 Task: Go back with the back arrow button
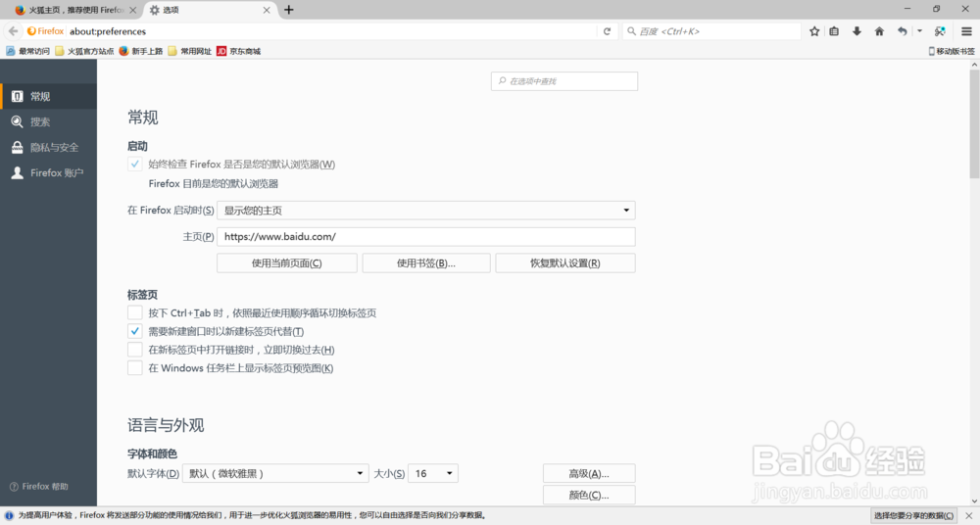pos(13,31)
